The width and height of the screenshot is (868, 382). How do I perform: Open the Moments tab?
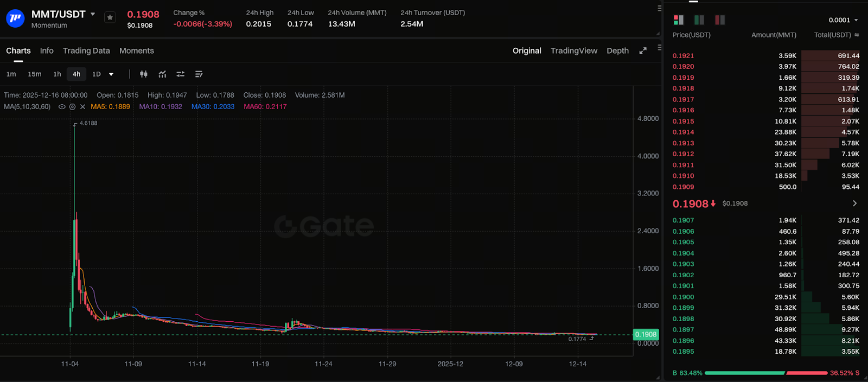(137, 50)
